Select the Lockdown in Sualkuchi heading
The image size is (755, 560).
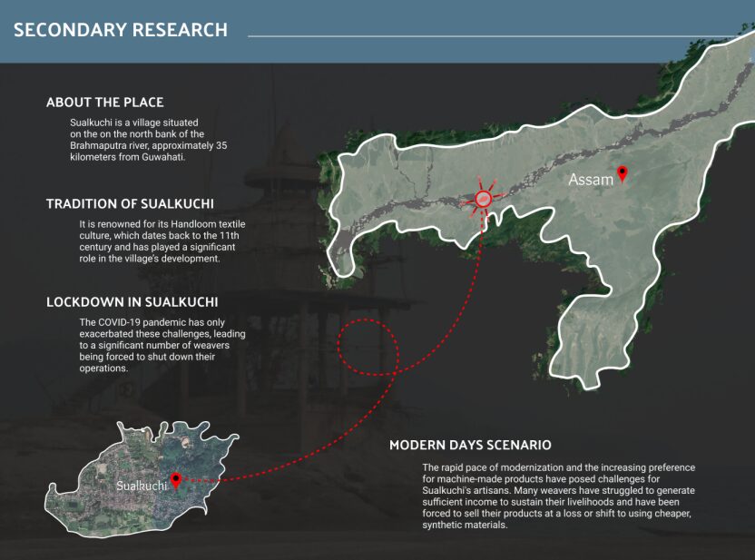point(132,302)
